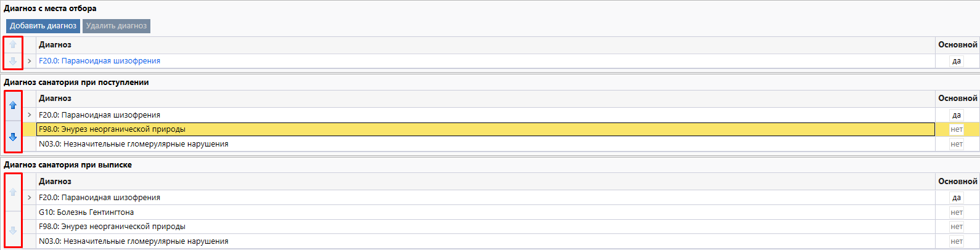The image size is (980, 250).
Task: Click "Основной" column header in discharge table
Action: coord(957,182)
